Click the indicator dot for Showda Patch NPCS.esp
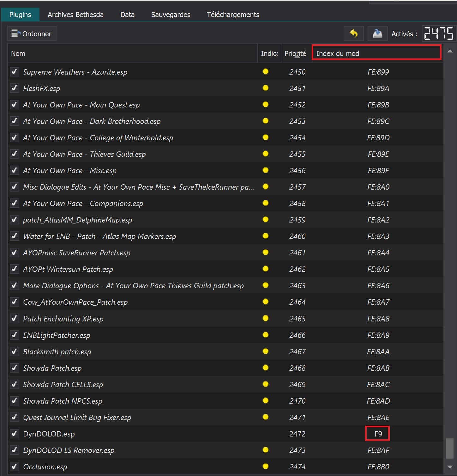Viewport: 457px width, 476px height. tap(266, 400)
